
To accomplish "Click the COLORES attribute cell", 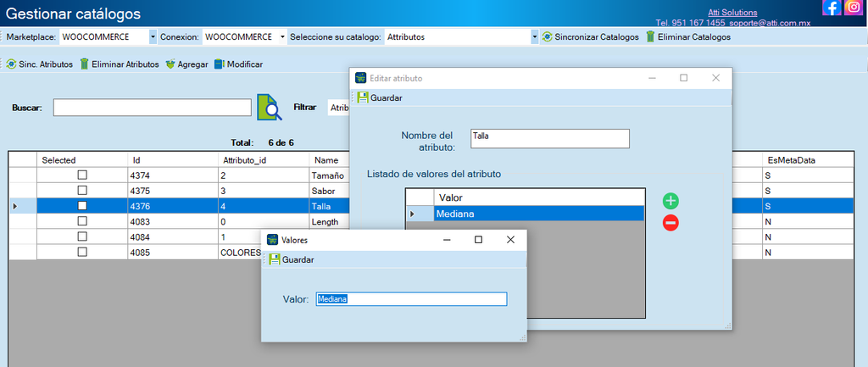I will (x=240, y=253).
